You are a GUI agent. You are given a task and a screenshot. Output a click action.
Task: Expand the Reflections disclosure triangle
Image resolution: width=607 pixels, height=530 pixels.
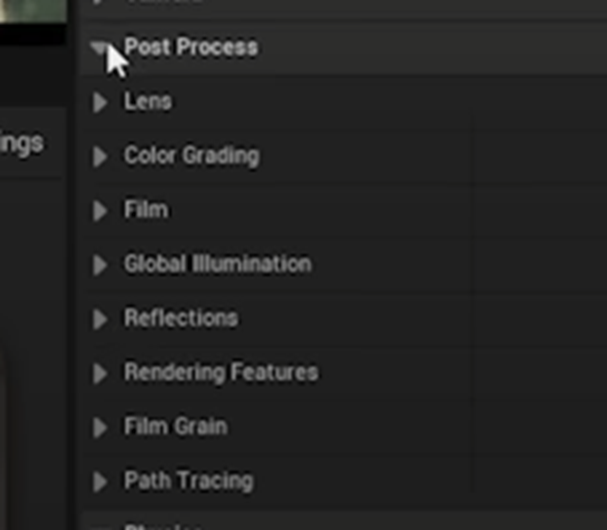point(99,319)
